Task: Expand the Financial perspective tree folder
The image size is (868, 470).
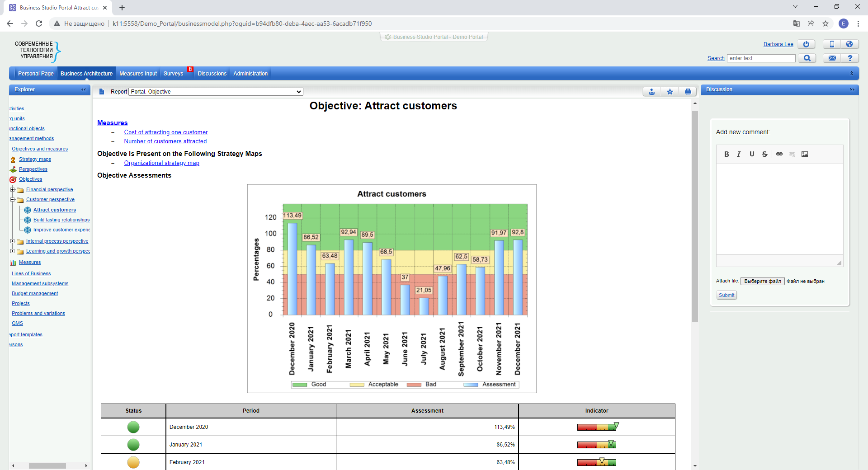Action: [13, 190]
